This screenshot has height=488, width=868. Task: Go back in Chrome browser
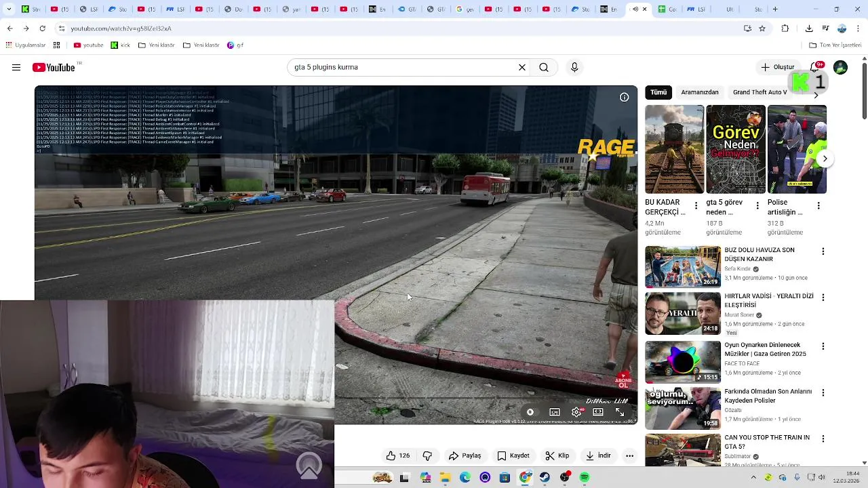pyautogui.click(x=9, y=28)
